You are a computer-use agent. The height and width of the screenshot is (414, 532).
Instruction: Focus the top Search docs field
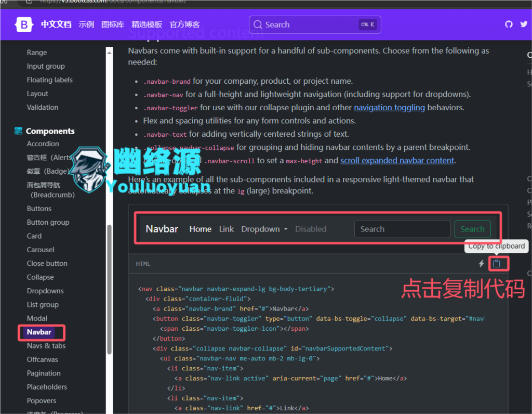(315, 25)
